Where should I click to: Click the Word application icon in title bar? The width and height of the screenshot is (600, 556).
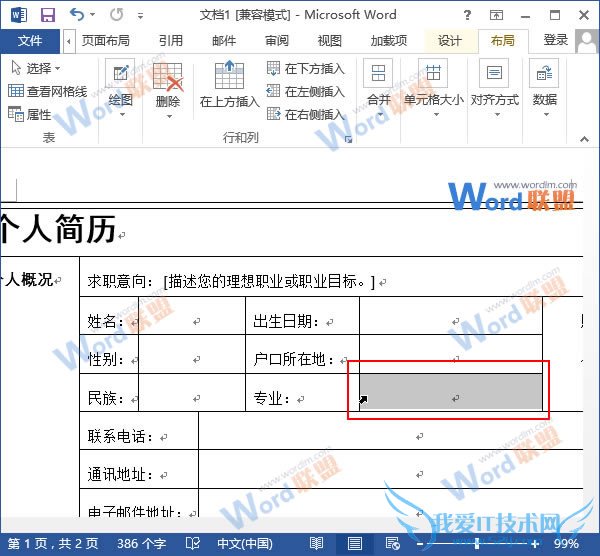[19, 15]
